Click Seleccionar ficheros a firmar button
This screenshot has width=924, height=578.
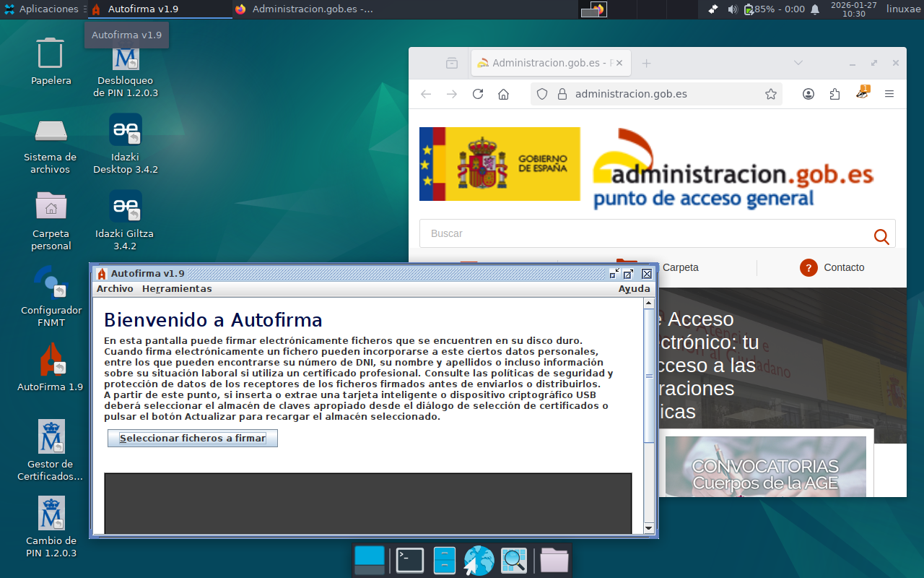[193, 438]
